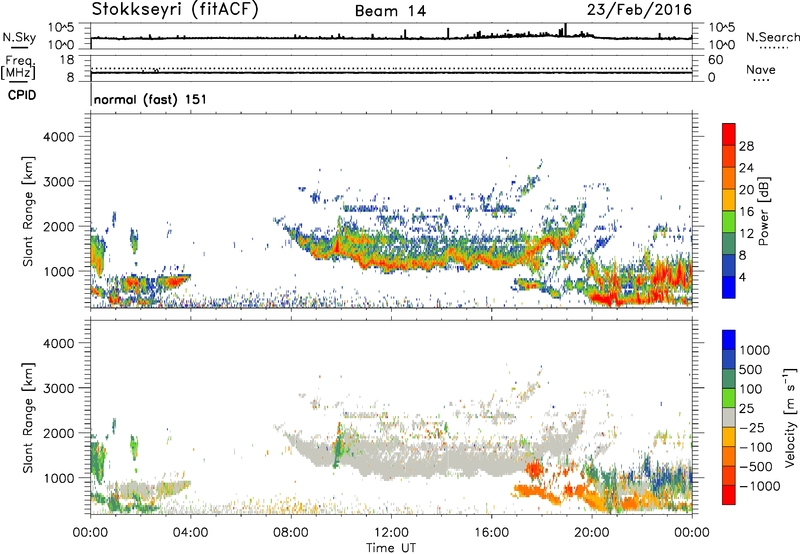Select the '-100' velocity colorbar label
This screenshot has width=800, height=554.
click(x=755, y=447)
